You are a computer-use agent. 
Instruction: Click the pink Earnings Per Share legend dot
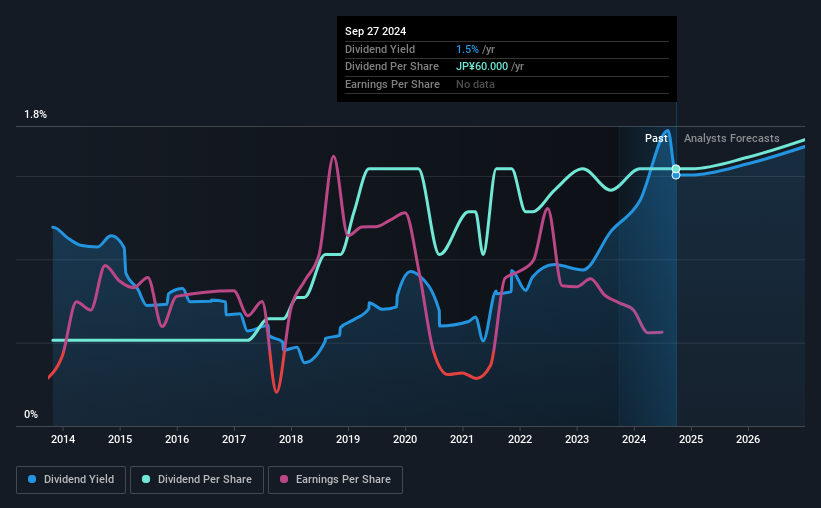pos(284,479)
